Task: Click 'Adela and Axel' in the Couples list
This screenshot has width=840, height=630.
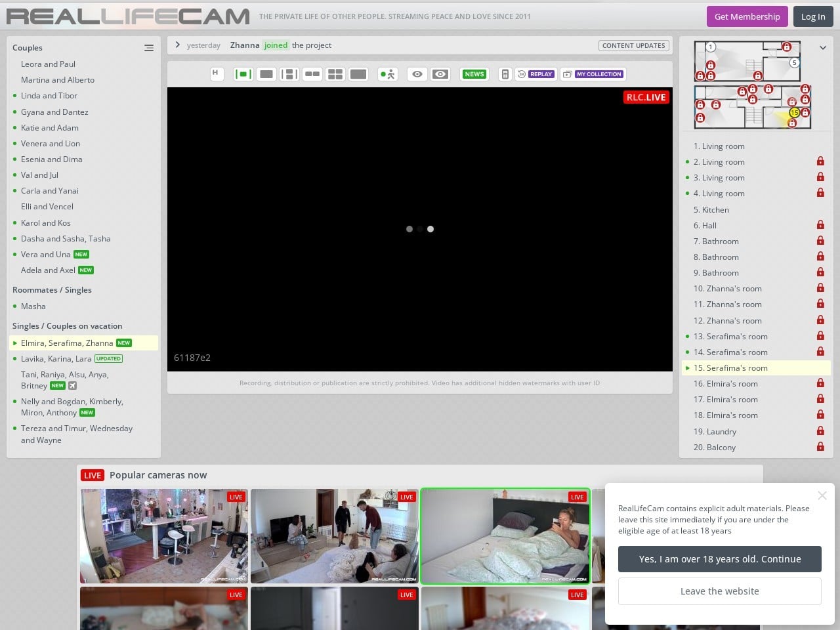Action: click(48, 270)
